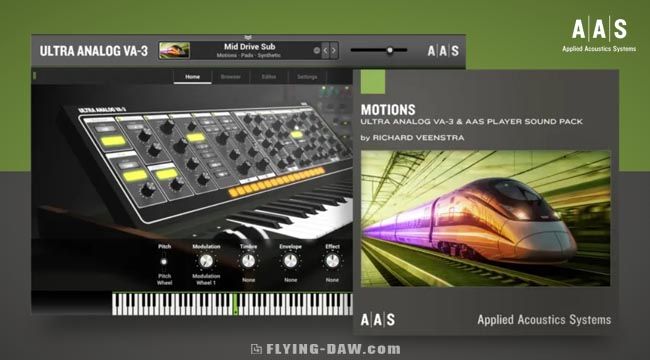Click the master volume slider handle
This screenshot has height=360, width=650.
[x=390, y=50]
